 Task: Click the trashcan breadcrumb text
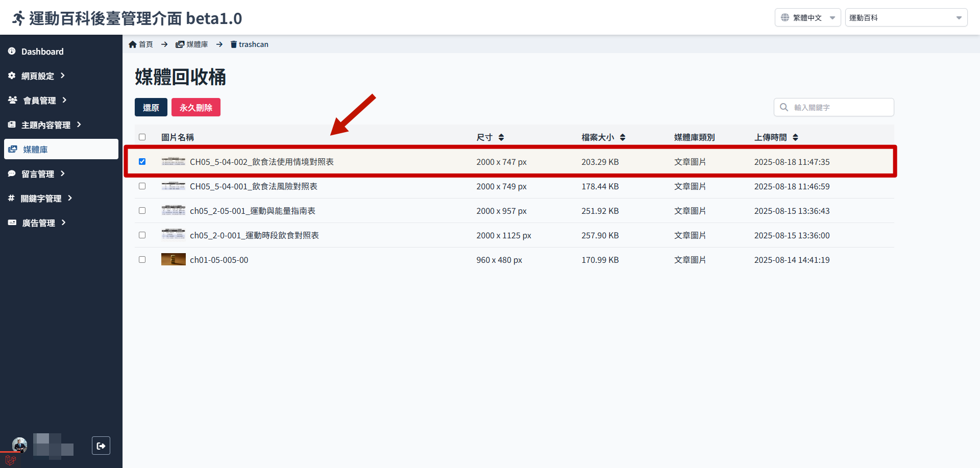click(254, 44)
